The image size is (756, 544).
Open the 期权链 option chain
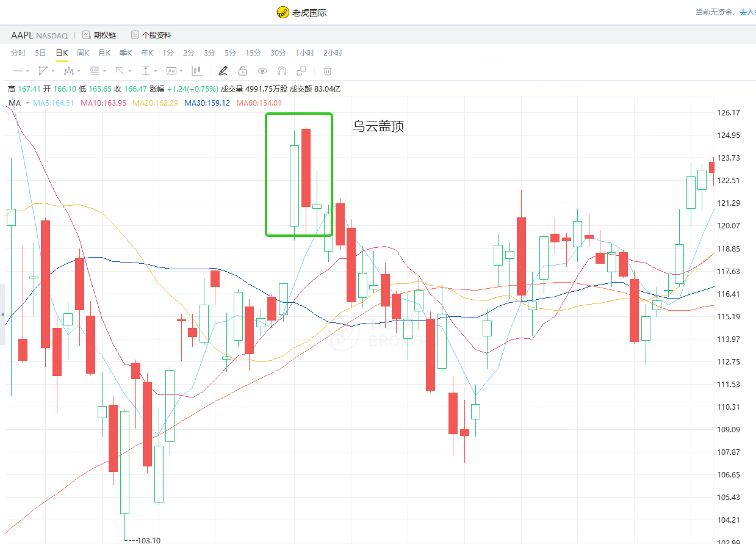click(105, 35)
